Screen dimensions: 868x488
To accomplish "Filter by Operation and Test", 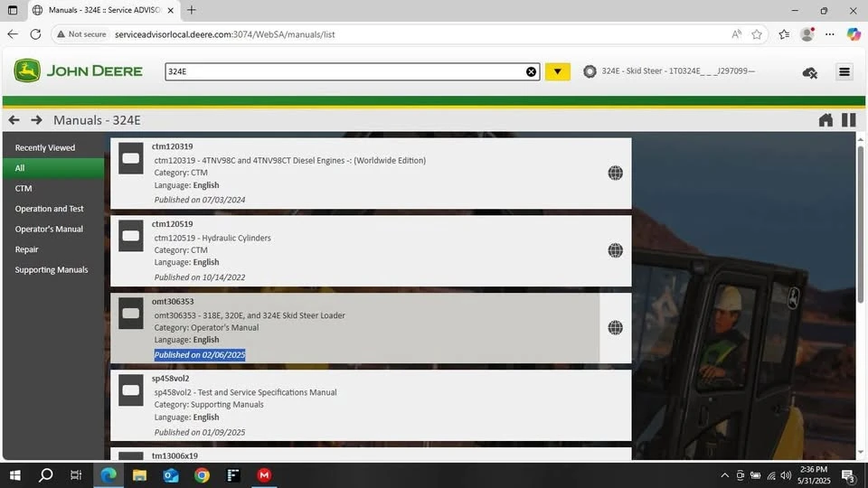I will [49, 209].
